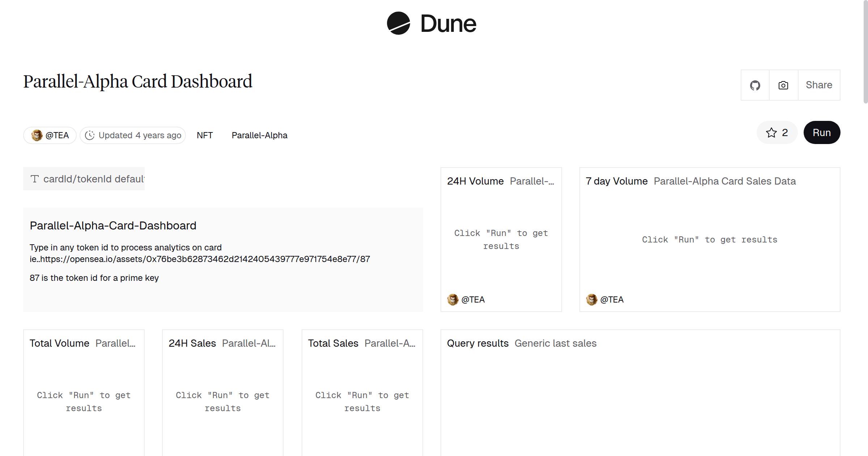Switch to the NFT tag

205,135
